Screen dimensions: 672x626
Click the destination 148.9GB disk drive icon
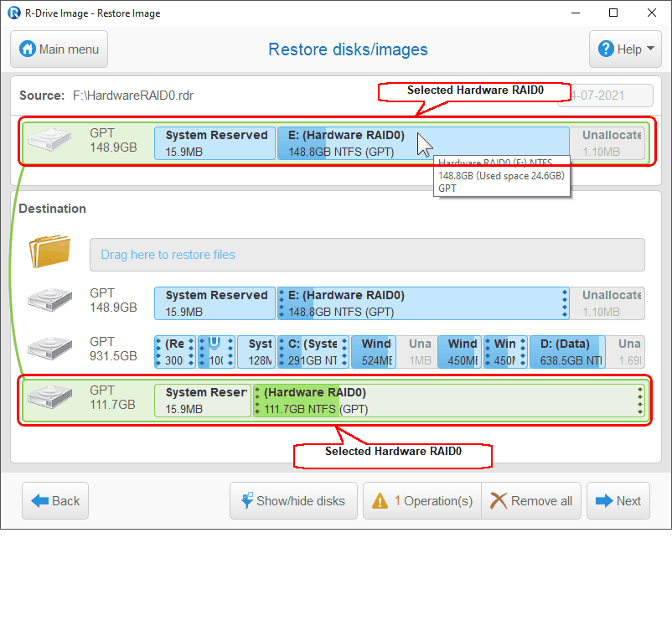coord(49,299)
